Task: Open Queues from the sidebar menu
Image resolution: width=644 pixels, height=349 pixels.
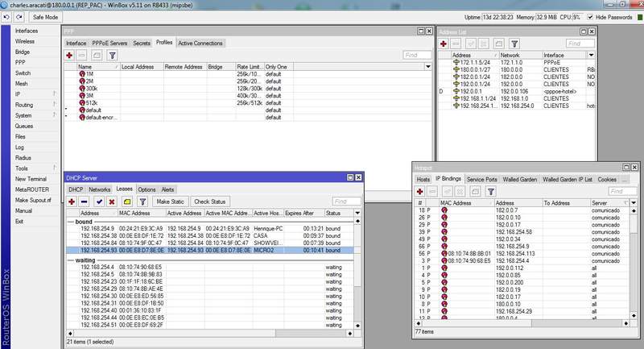Action: [x=24, y=127]
